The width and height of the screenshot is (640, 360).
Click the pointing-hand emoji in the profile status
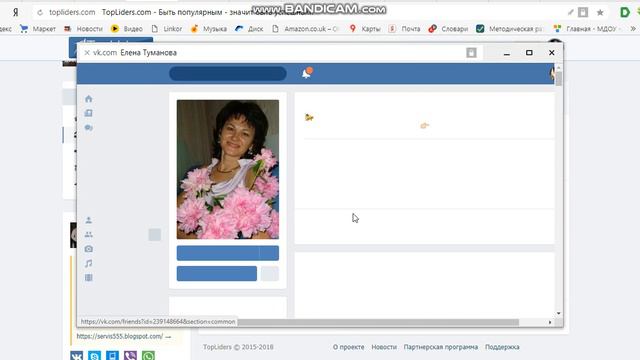[424, 125]
